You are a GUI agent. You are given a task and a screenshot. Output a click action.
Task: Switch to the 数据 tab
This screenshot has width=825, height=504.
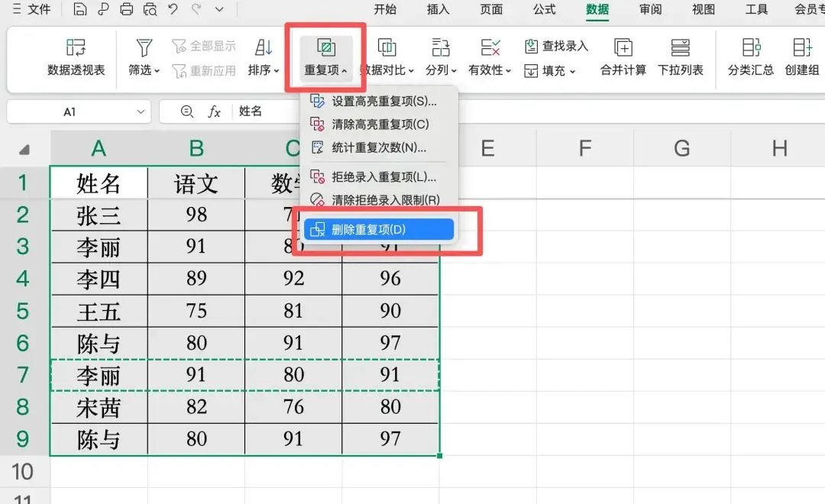pos(597,9)
